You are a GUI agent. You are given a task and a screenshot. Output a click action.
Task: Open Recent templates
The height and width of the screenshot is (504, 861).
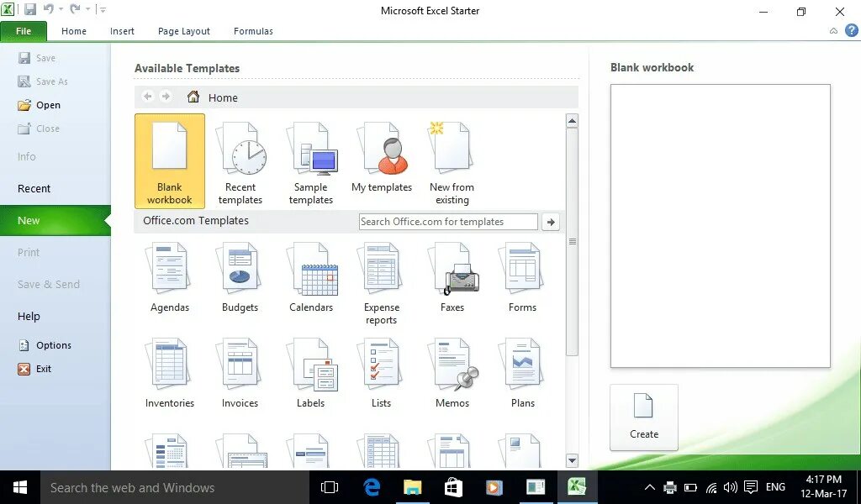click(240, 164)
